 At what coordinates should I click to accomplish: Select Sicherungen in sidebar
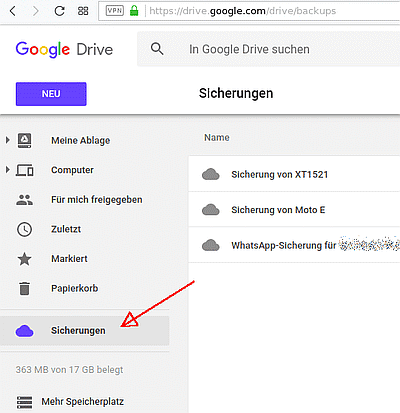(85, 331)
